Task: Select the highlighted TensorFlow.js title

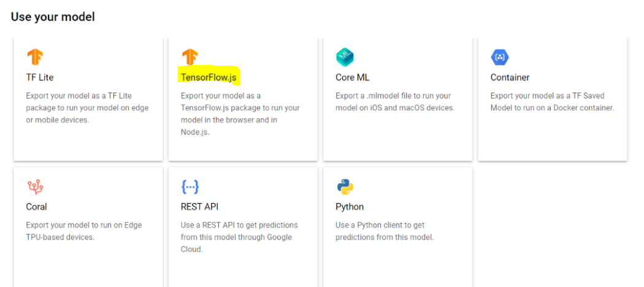Action: point(209,77)
